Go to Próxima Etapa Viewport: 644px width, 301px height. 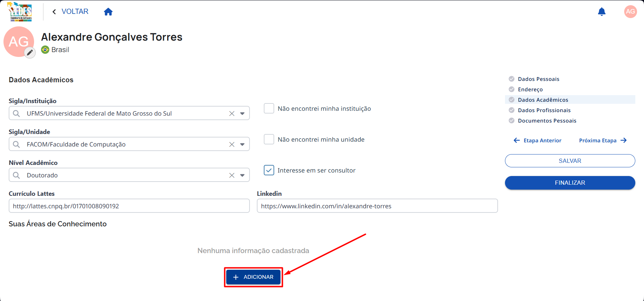(603, 140)
